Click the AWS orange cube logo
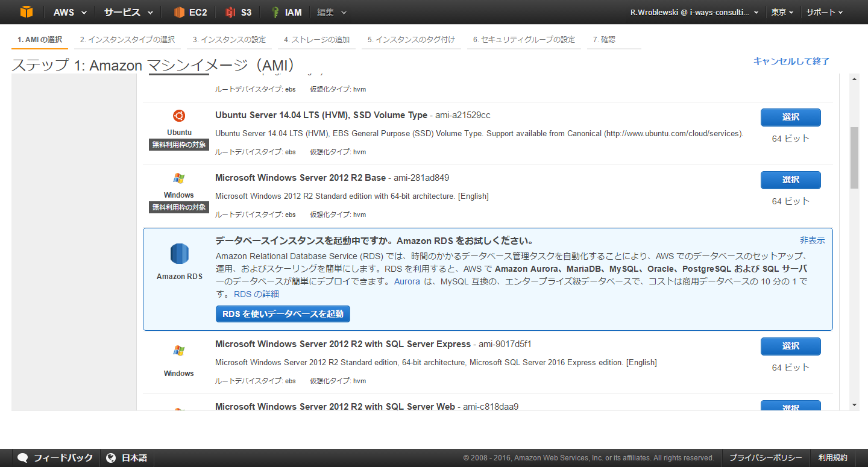Image resolution: width=868 pixels, height=467 pixels. coord(27,12)
